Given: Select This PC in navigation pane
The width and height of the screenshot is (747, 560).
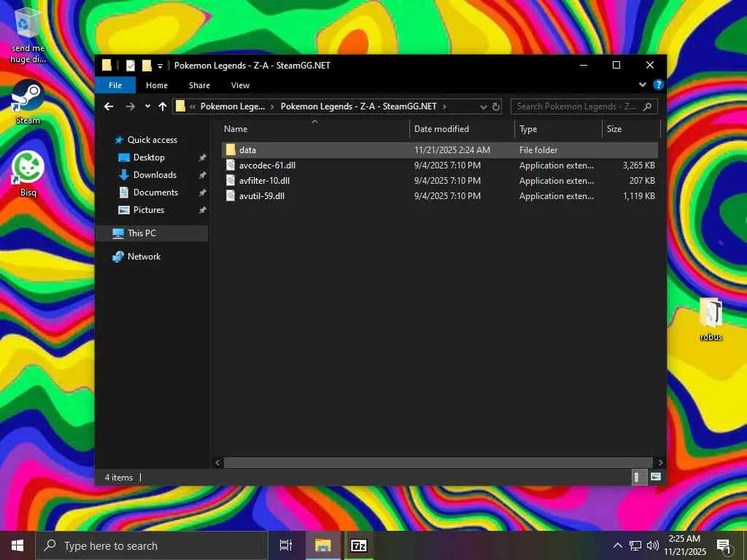Looking at the screenshot, I should [152, 233].
